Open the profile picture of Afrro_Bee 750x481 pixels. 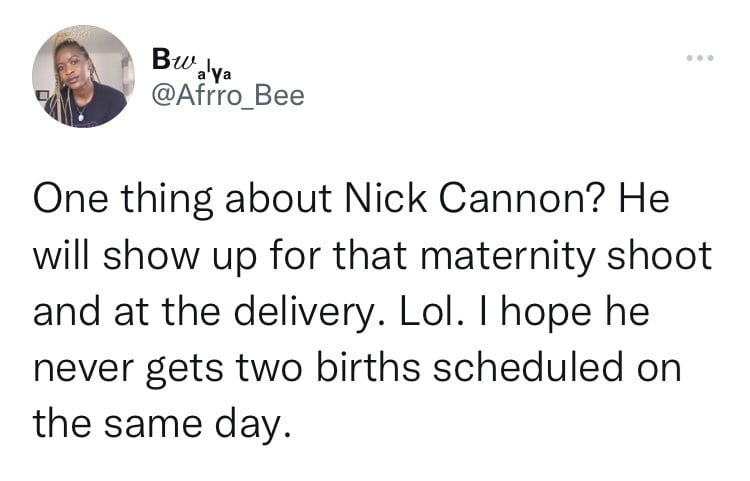(83, 77)
